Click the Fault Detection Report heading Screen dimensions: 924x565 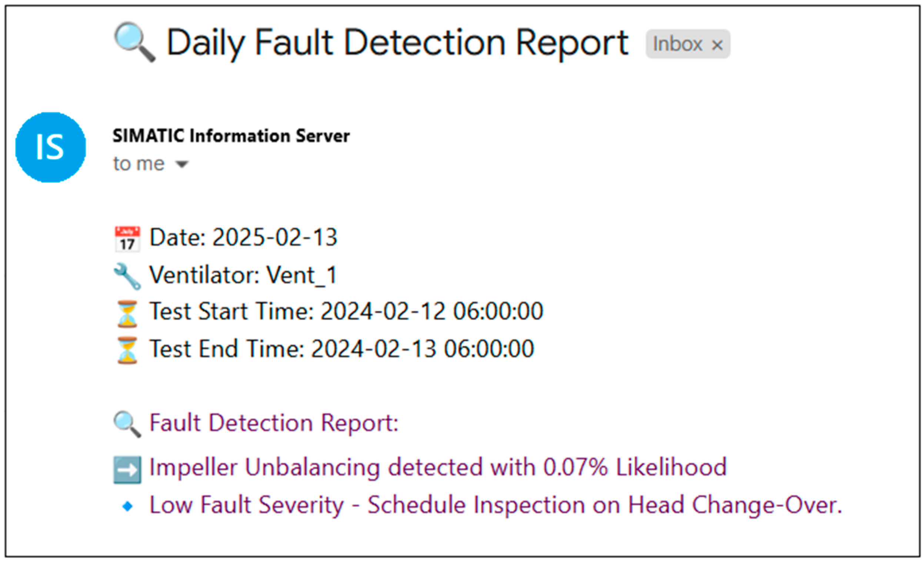point(273,423)
